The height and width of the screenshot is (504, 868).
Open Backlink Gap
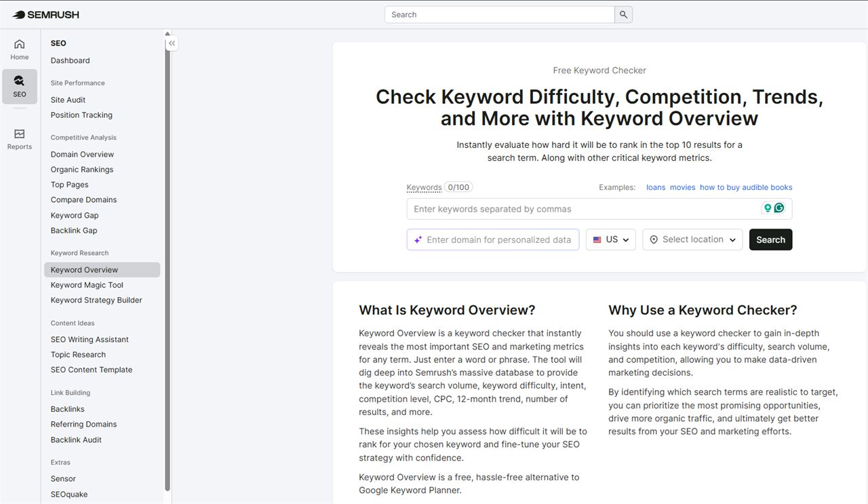[x=74, y=230]
